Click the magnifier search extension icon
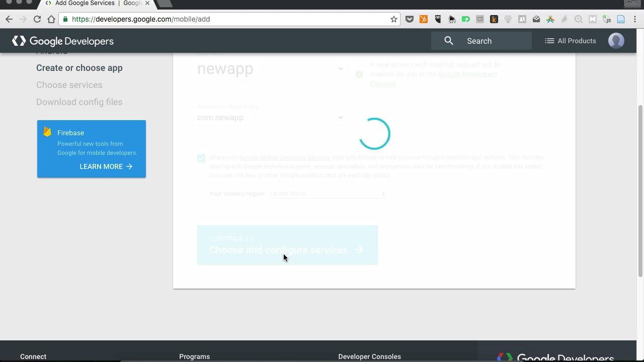 pyautogui.click(x=579, y=19)
